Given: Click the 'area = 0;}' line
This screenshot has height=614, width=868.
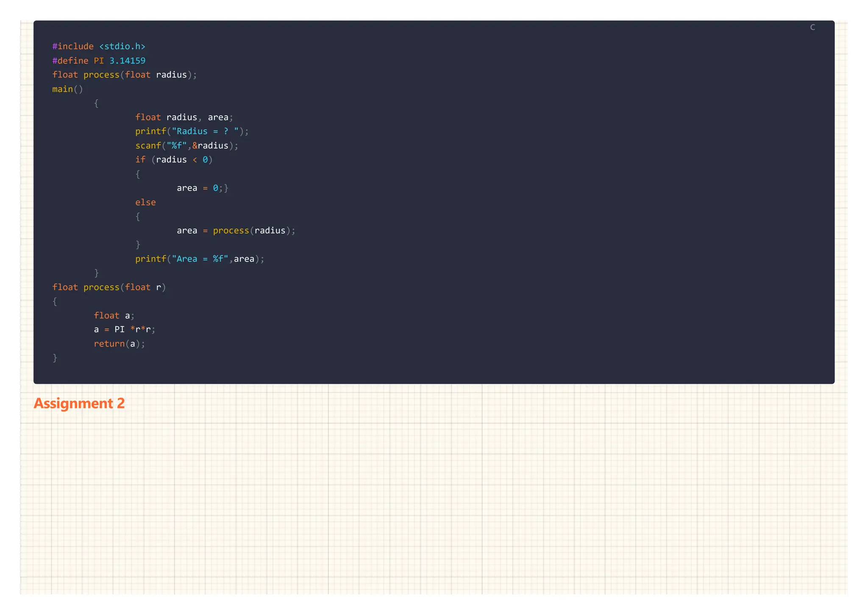Looking at the screenshot, I should (x=203, y=188).
